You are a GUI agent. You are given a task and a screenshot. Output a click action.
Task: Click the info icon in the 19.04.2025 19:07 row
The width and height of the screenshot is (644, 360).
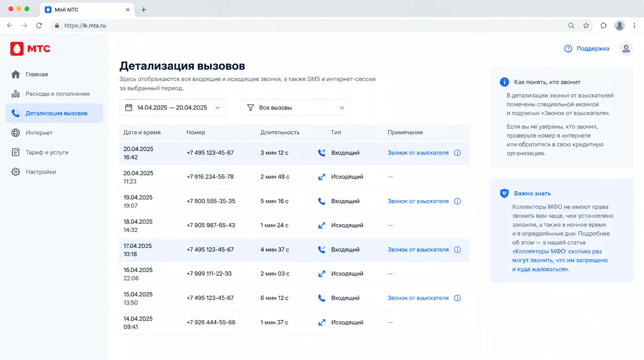tap(457, 201)
